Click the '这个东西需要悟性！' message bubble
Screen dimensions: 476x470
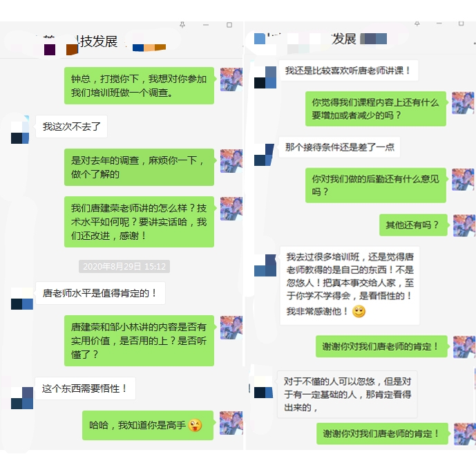85,388
